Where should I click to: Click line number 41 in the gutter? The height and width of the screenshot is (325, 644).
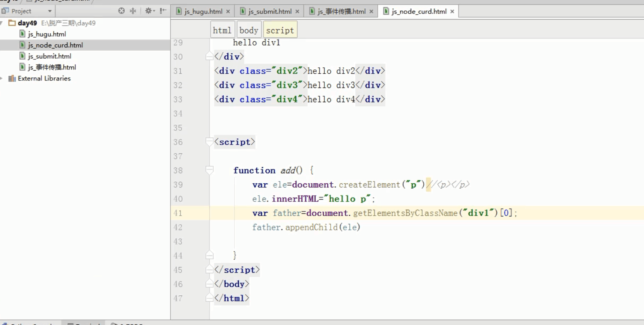click(x=178, y=213)
